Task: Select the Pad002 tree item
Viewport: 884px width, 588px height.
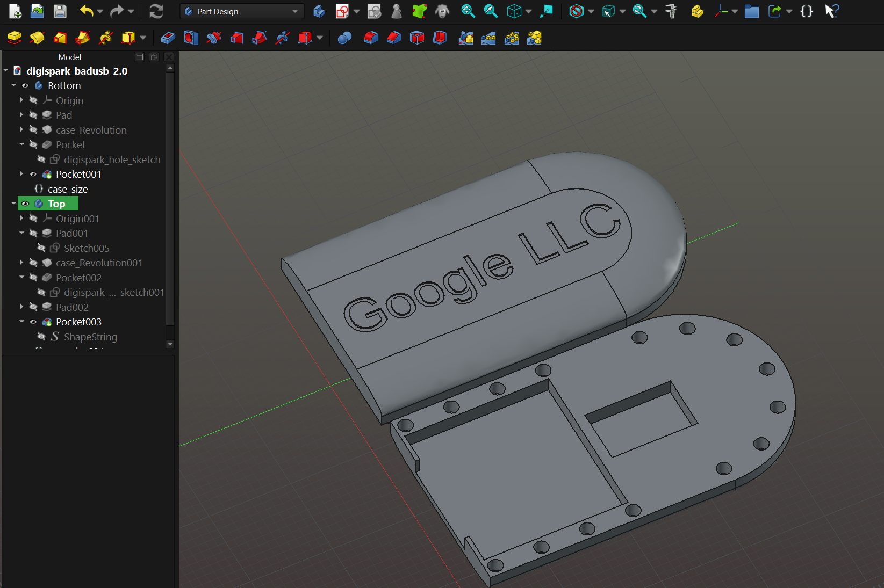Action: click(x=72, y=307)
